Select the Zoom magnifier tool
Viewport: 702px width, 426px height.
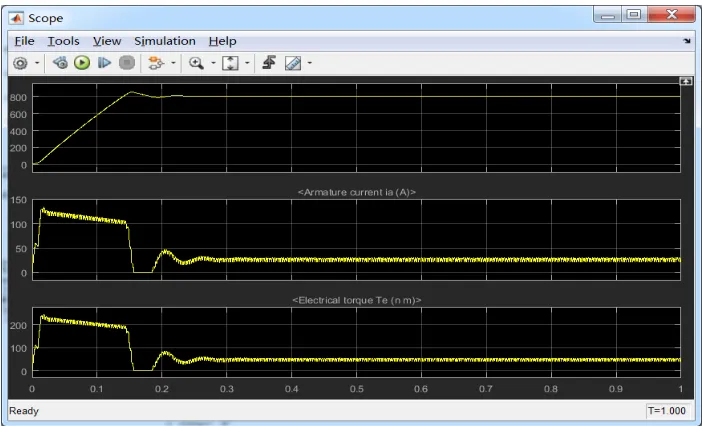(x=196, y=63)
